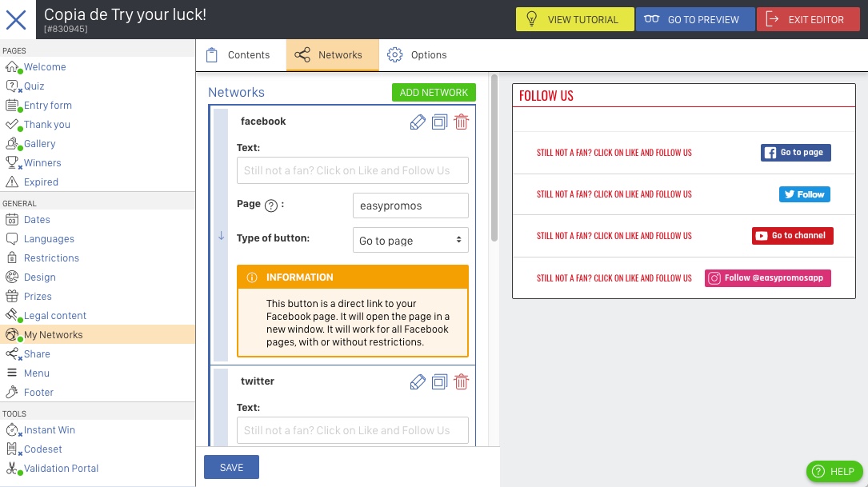Open Restrictions settings
The width and height of the screenshot is (868, 487).
pos(51,257)
